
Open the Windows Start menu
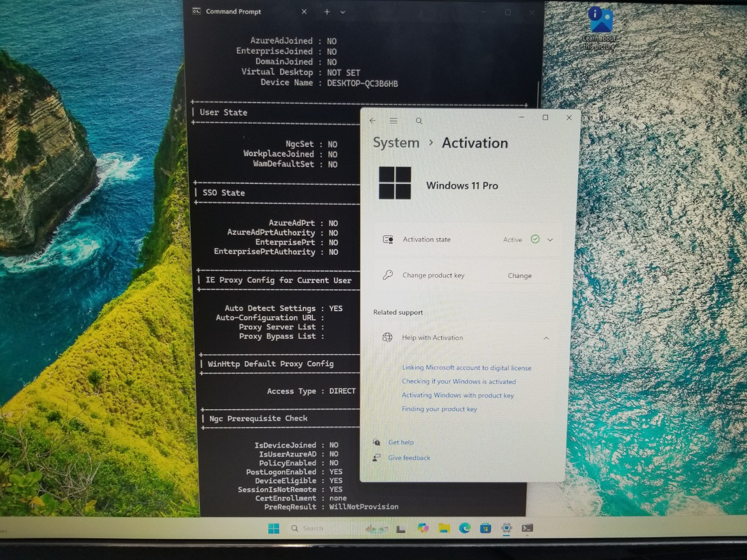point(274,528)
